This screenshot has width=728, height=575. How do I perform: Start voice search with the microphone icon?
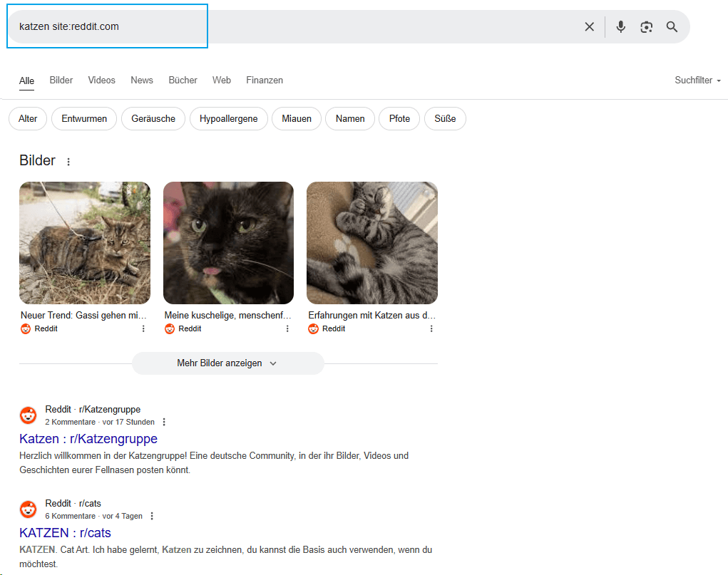click(x=620, y=27)
